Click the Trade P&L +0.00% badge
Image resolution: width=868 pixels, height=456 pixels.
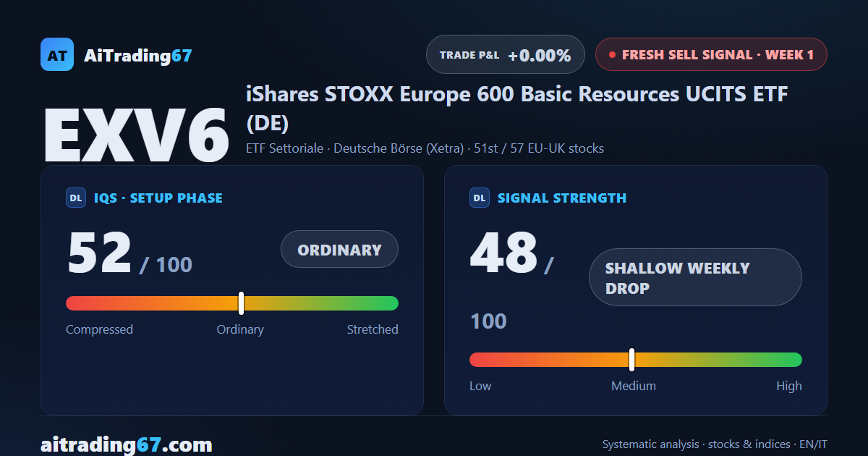pyautogui.click(x=506, y=54)
